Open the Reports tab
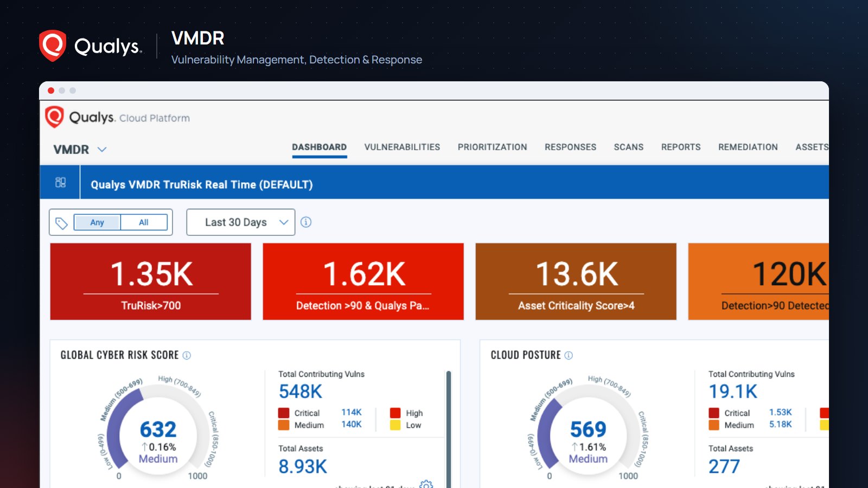This screenshot has height=488, width=868. click(x=681, y=147)
